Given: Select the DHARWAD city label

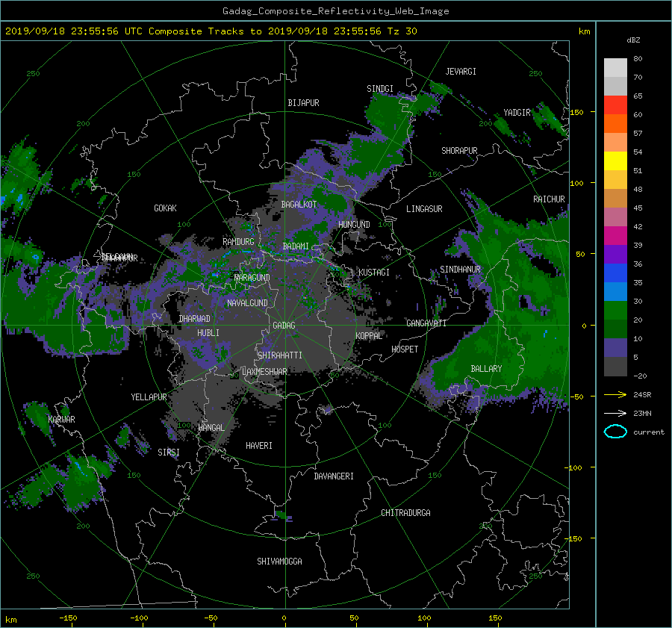Looking at the screenshot, I should [x=195, y=319].
